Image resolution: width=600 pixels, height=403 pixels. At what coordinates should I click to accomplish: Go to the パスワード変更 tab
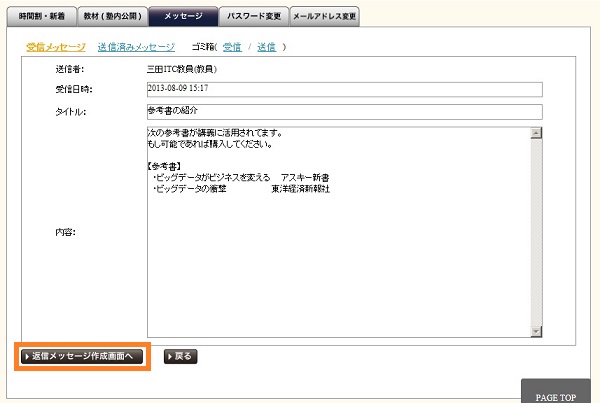pyautogui.click(x=253, y=17)
